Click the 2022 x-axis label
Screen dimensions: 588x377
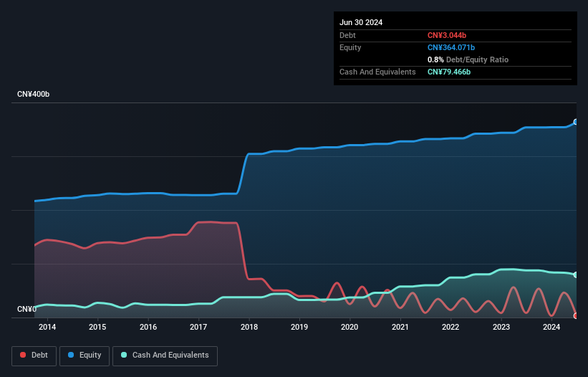450,327
